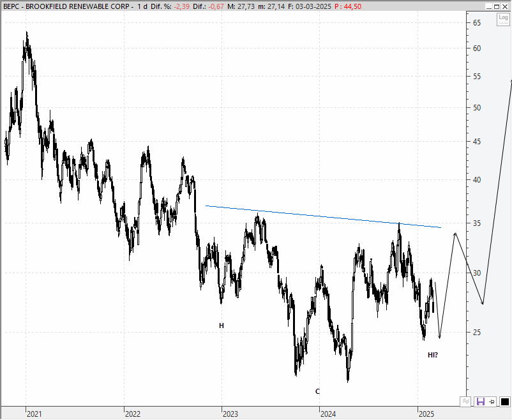Click the 'm: 27,14' minimum value
Image resolution: width=512 pixels, height=420 pixels.
coord(271,6)
